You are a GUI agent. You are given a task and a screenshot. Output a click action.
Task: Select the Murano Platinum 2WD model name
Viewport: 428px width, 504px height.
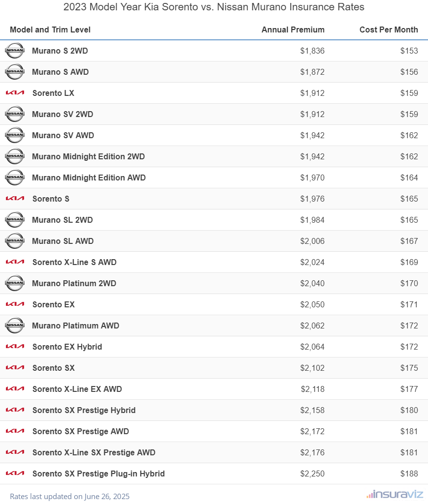(x=74, y=284)
